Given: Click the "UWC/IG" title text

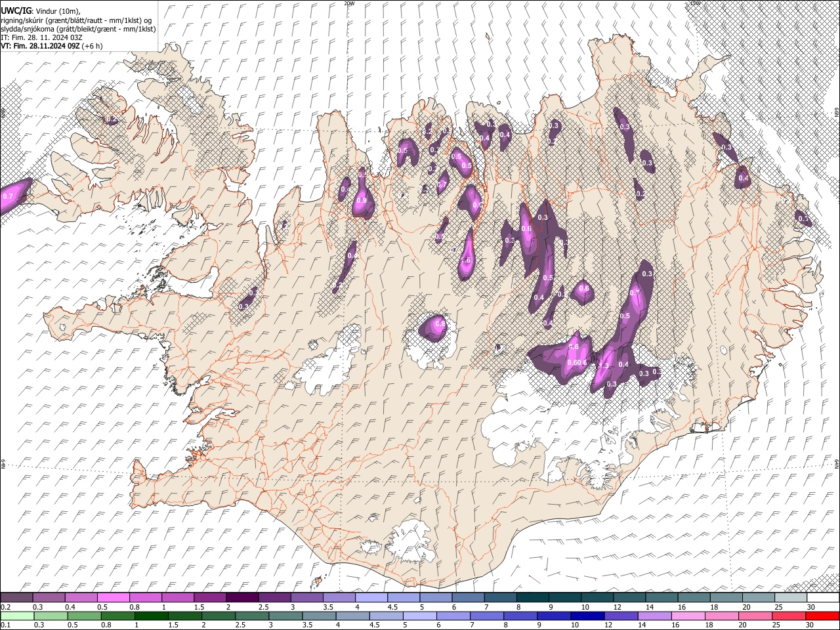Looking at the screenshot, I should tap(15, 10).
